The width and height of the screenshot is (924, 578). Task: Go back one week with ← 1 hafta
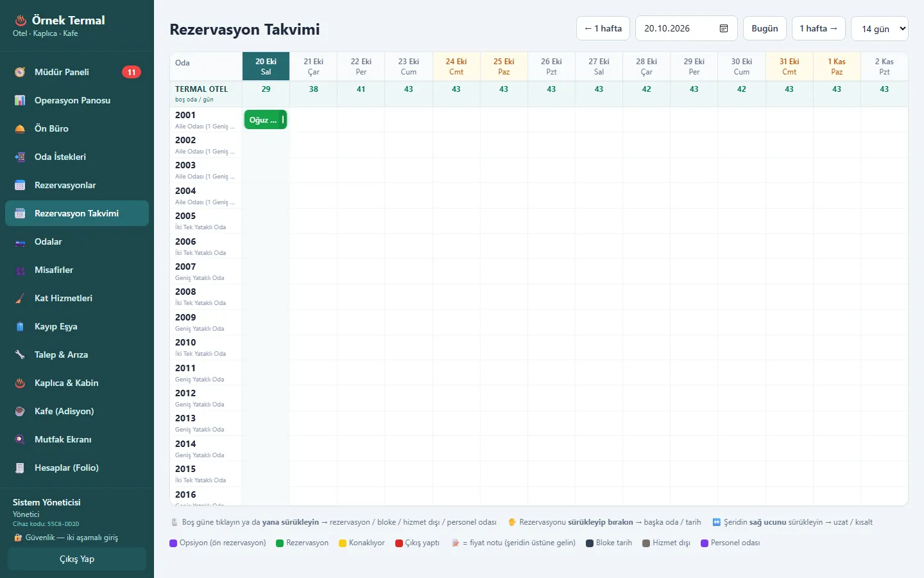tap(603, 28)
